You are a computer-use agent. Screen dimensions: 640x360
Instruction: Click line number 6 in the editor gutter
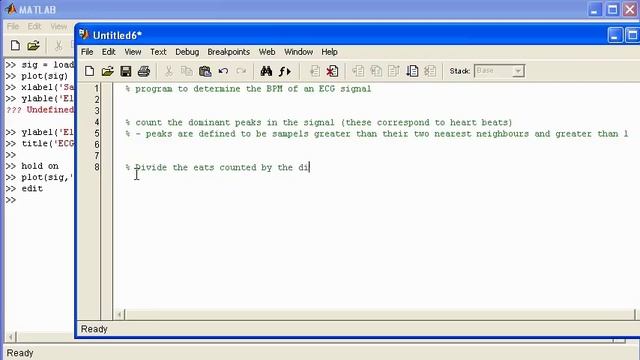[x=97, y=144]
